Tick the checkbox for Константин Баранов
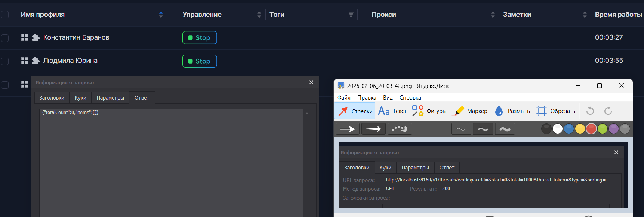This screenshot has height=217, width=644. pos(5,38)
